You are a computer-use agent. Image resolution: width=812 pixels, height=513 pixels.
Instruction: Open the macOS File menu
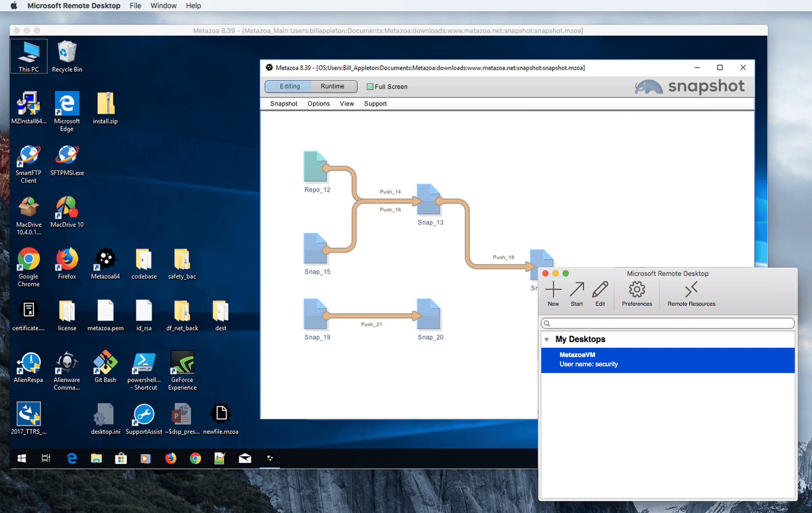pyautogui.click(x=135, y=6)
